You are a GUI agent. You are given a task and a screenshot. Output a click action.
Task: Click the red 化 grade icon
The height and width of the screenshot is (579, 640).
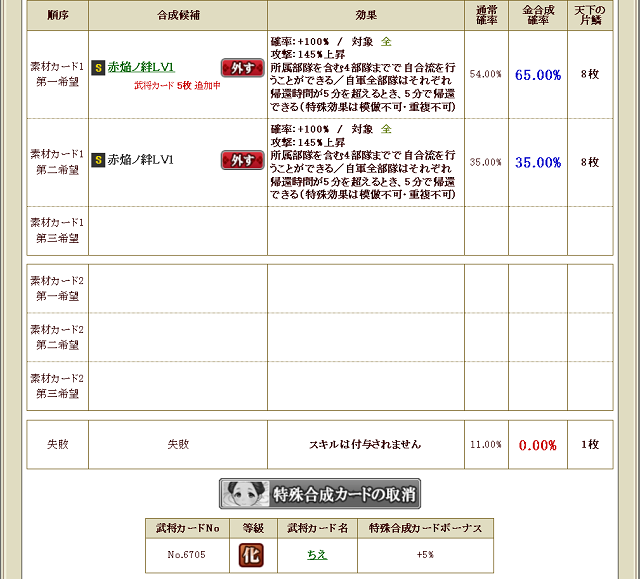[x=251, y=553]
